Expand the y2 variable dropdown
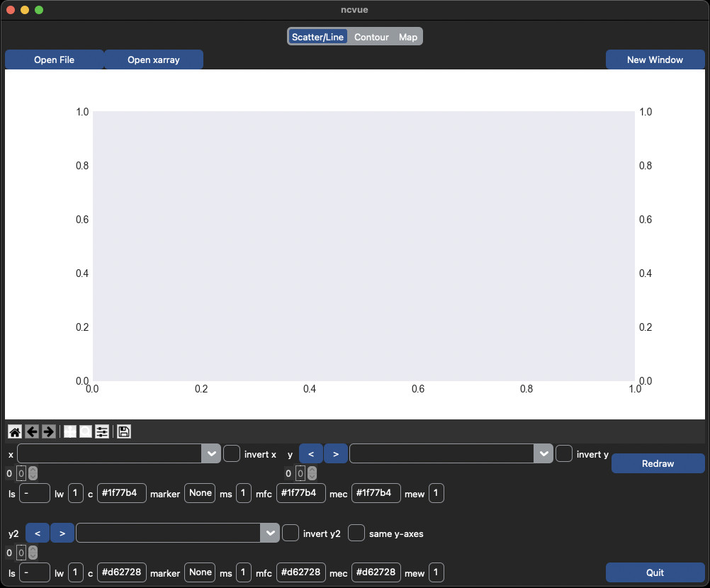 pos(270,533)
